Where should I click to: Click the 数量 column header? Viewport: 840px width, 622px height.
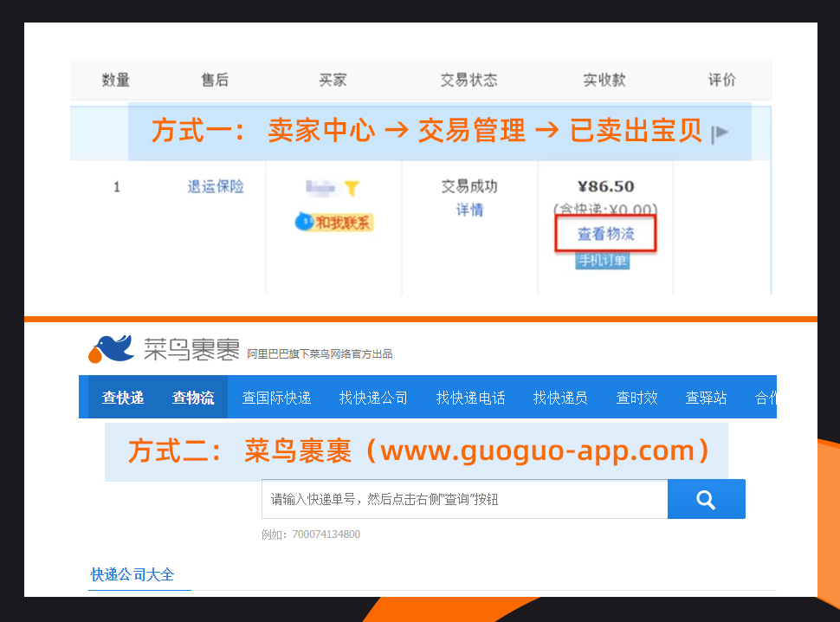click(x=116, y=80)
